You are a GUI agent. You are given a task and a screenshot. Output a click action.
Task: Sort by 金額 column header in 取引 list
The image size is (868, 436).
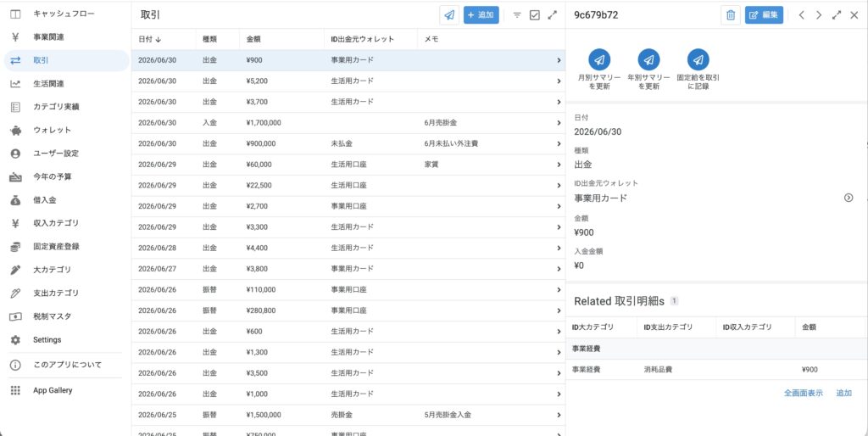pyautogui.click(x=253, y=39)
